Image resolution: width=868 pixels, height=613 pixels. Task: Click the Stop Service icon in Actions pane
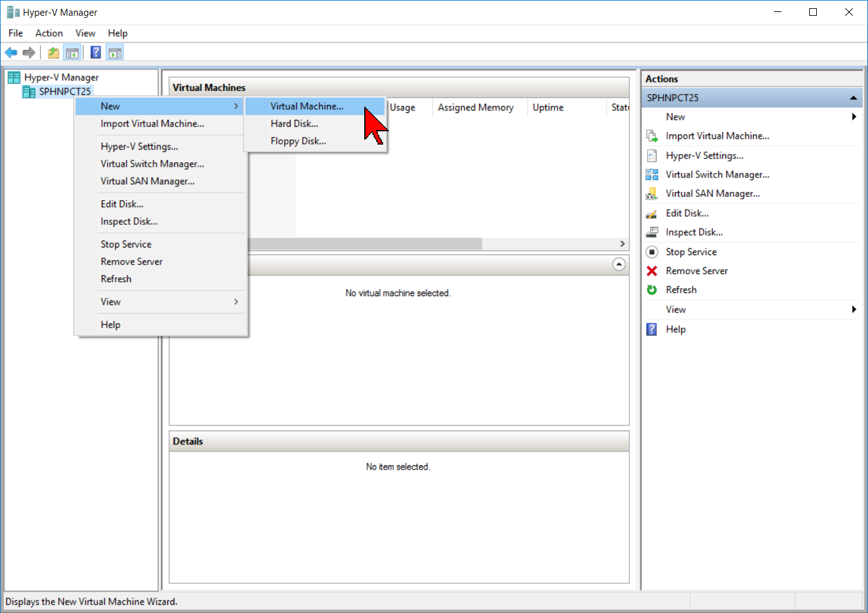[x=652, y=252]
